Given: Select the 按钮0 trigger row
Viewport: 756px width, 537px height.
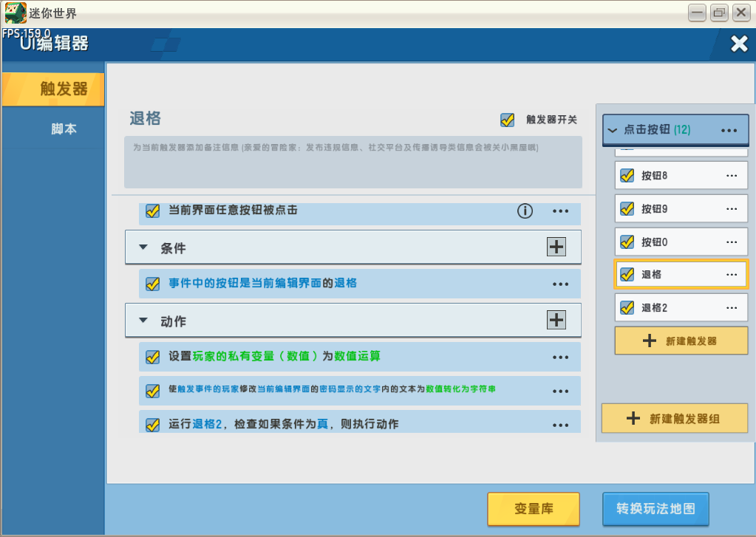Looking at the screenshot, I should (x=681, y=242).
